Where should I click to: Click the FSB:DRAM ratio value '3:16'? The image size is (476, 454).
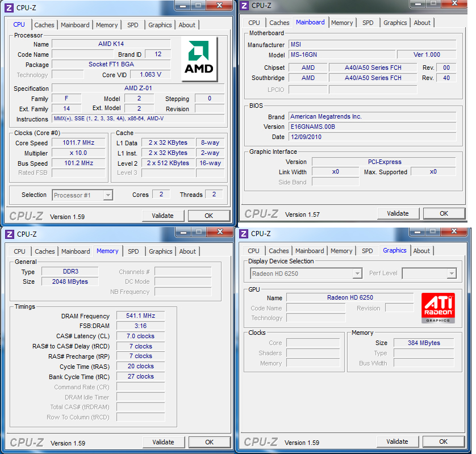click(x=140, y=326)
